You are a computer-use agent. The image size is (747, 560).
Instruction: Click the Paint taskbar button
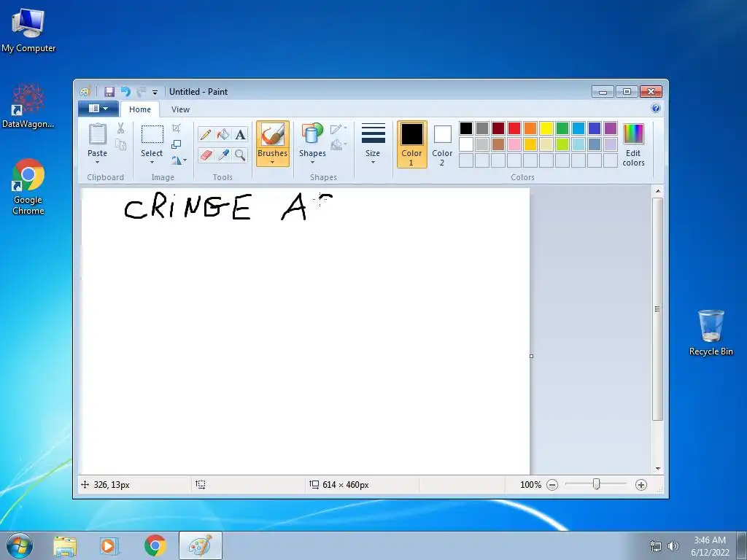point(201,545)
